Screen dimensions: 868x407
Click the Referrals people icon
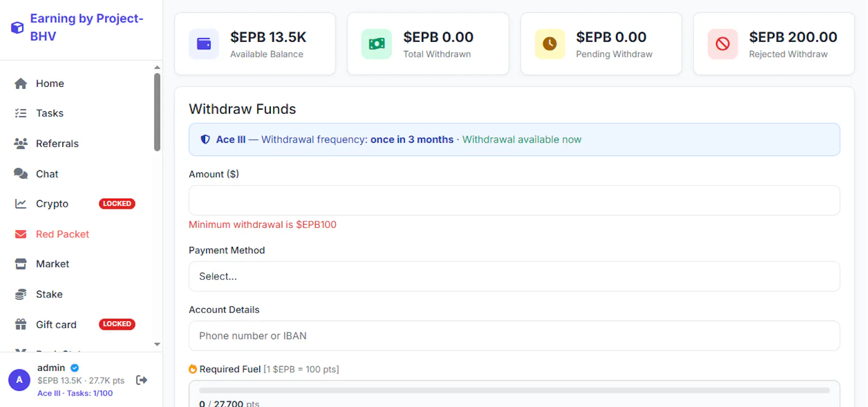click(21, 143)
